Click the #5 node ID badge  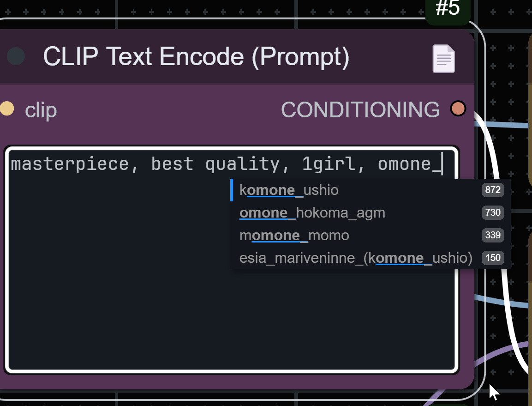click(x=447, y=9)
